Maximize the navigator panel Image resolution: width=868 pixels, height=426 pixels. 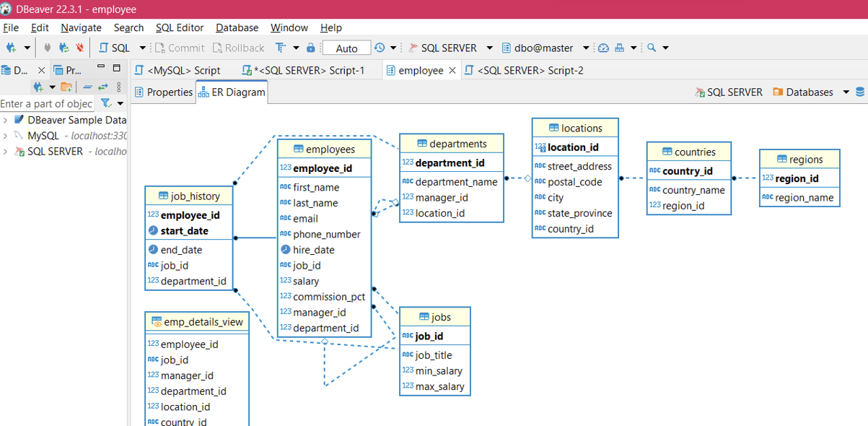[x=117, y=68]
